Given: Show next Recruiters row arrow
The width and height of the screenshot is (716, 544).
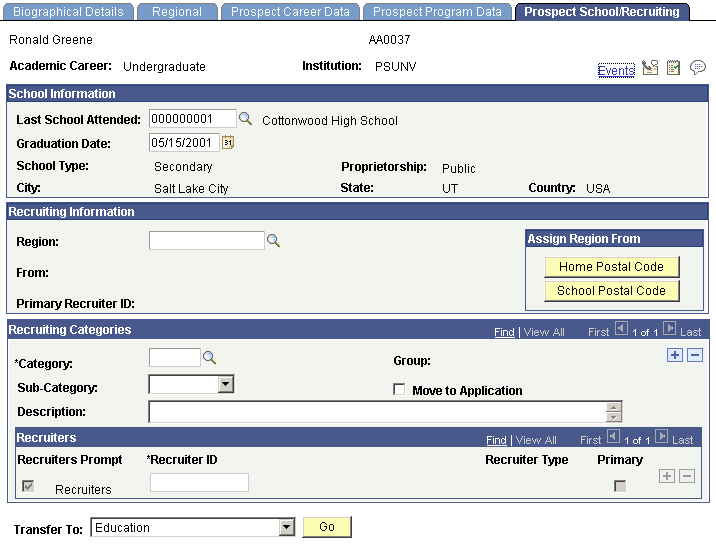Looking at the screenshot, I should [x=661, y=437].
